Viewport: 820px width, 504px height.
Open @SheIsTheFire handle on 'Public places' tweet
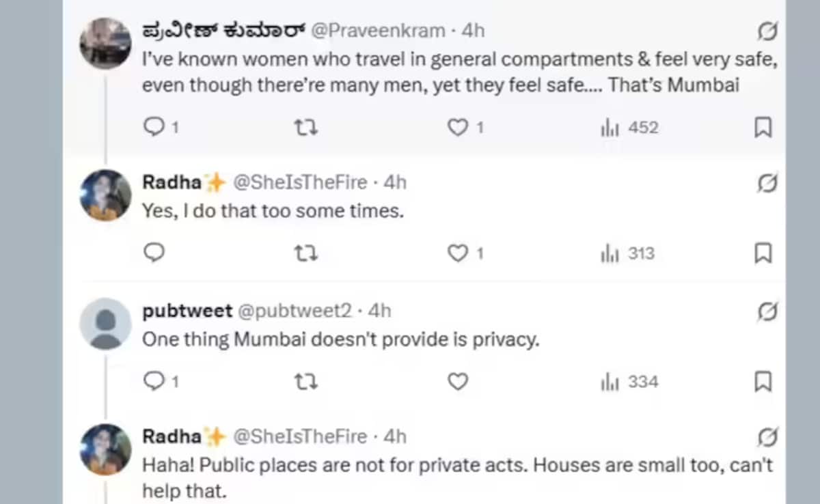(x=300, y=436)
